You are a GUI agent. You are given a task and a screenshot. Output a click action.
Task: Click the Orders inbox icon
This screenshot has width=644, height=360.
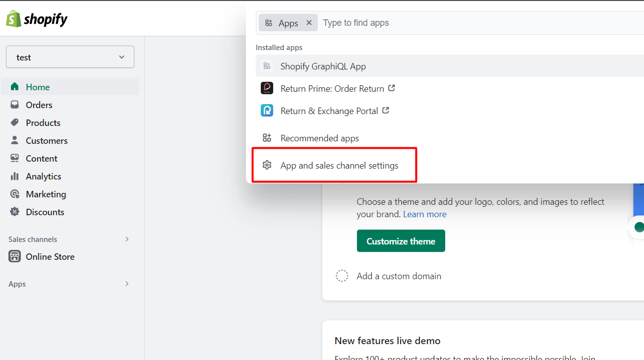click(x=15, y=105)
